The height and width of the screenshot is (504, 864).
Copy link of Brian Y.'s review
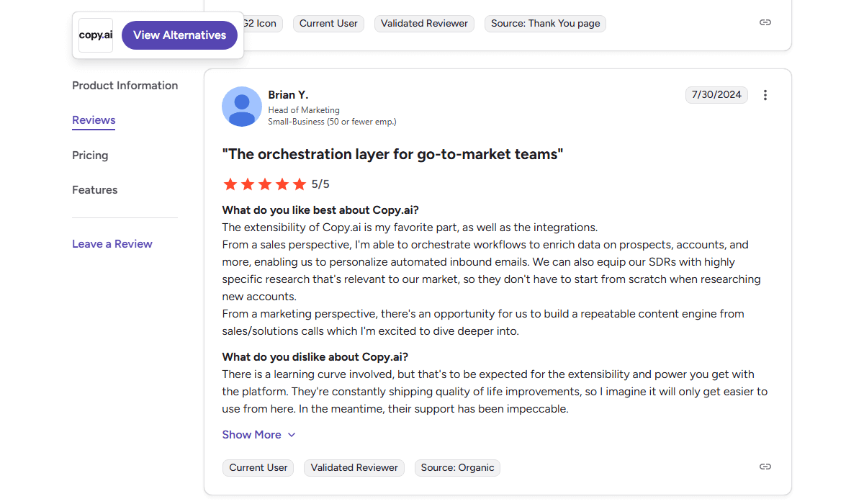[x=765, y=467]
